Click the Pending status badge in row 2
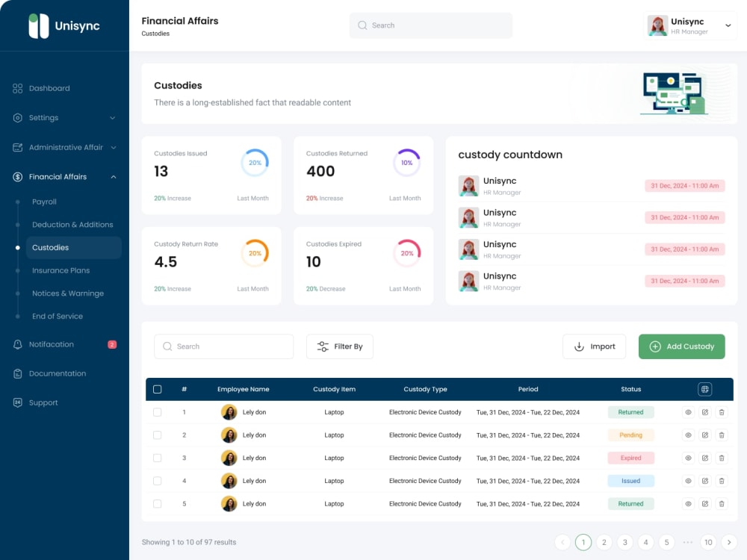Screen dimensions: 747x560 click(630, 435)
